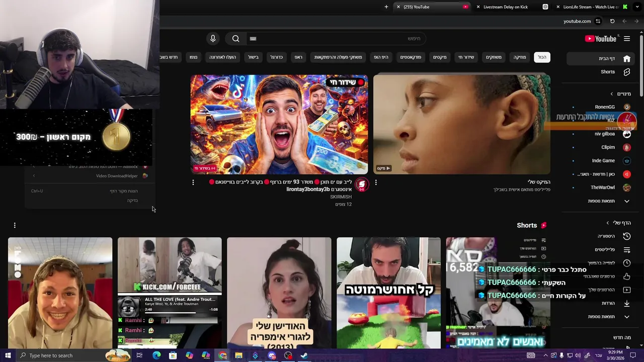Open RonenGG subscription channel
Image resolution: width=644 pixels, height=362 pixels.
pyautogui.click(x=602, y=107)
